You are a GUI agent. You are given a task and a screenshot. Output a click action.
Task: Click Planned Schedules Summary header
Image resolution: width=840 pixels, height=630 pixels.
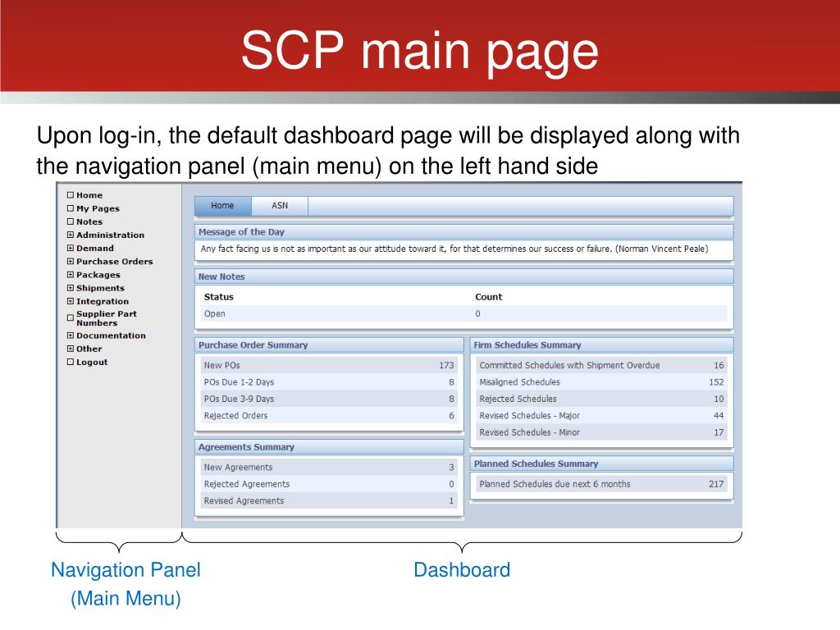[601, 464]
